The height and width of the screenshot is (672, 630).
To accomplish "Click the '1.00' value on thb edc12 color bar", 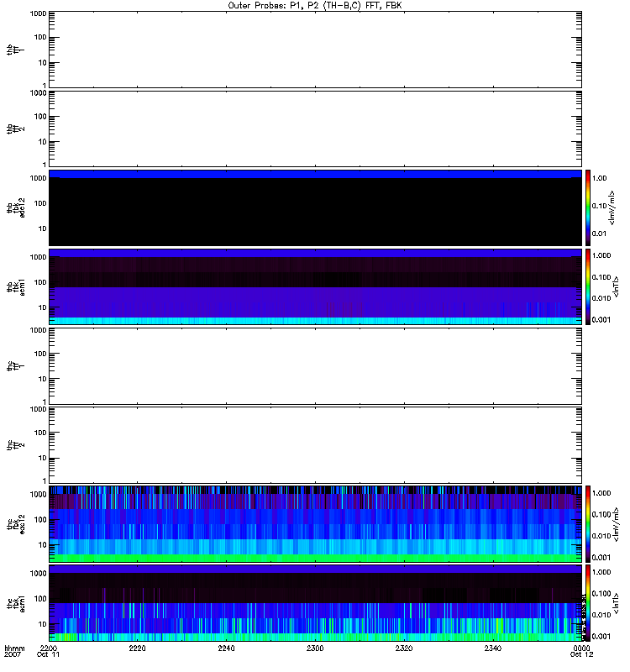I will tap(599, 178).
